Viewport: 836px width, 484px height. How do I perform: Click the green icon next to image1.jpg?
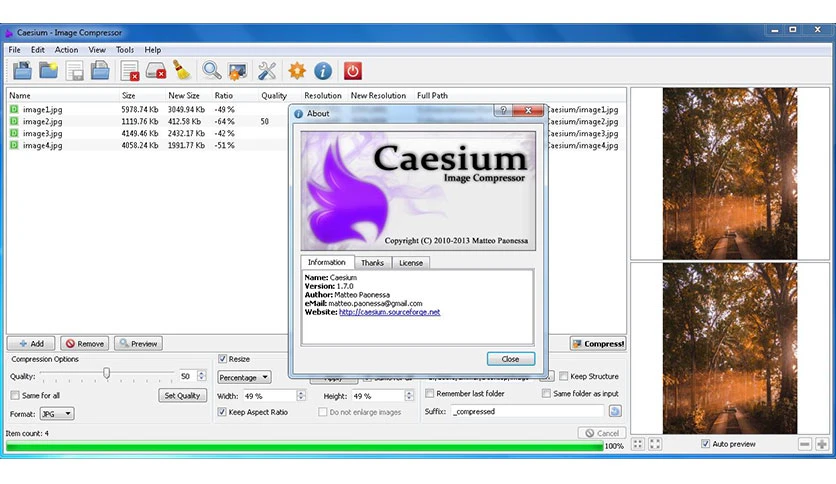(14, 109)
